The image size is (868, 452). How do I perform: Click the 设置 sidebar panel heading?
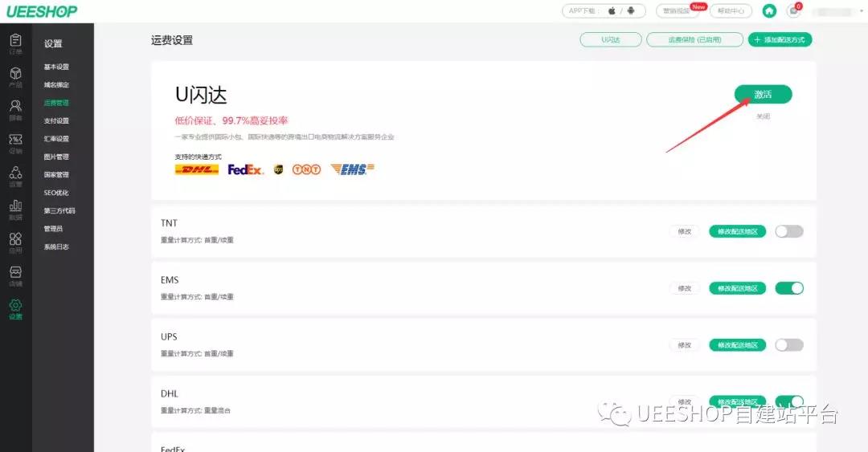tap(53, 43)
